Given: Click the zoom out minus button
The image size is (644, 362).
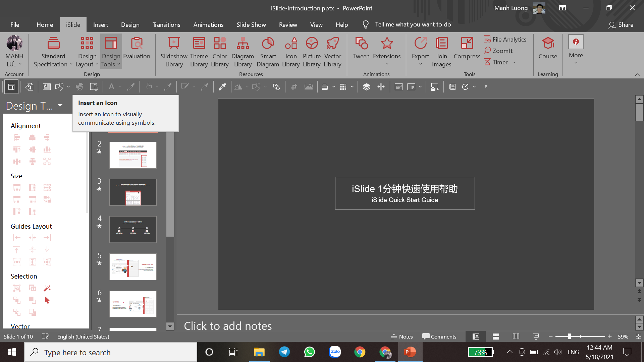Looking at the screenshot, I should tap(550, 337).
